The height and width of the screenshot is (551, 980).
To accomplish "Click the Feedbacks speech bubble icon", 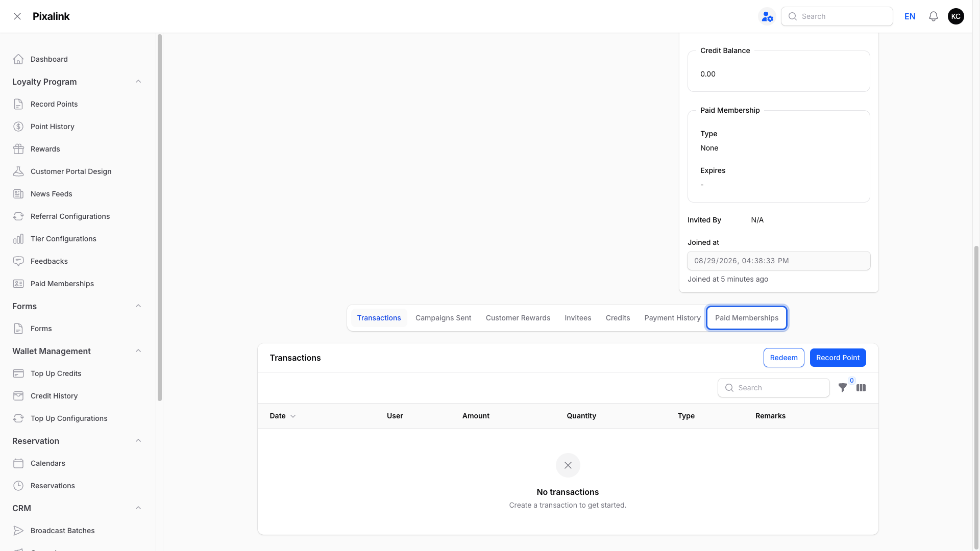I will point(18,261).
